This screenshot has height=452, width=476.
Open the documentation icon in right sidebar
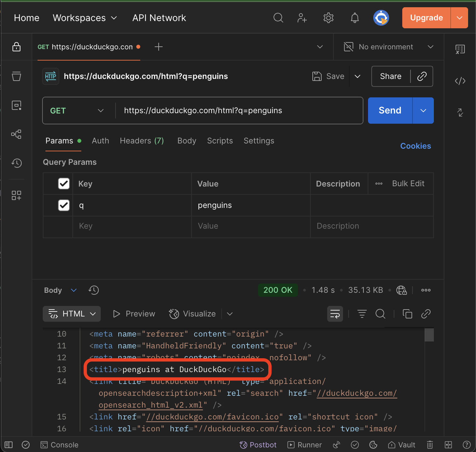[x=460, y=49]
